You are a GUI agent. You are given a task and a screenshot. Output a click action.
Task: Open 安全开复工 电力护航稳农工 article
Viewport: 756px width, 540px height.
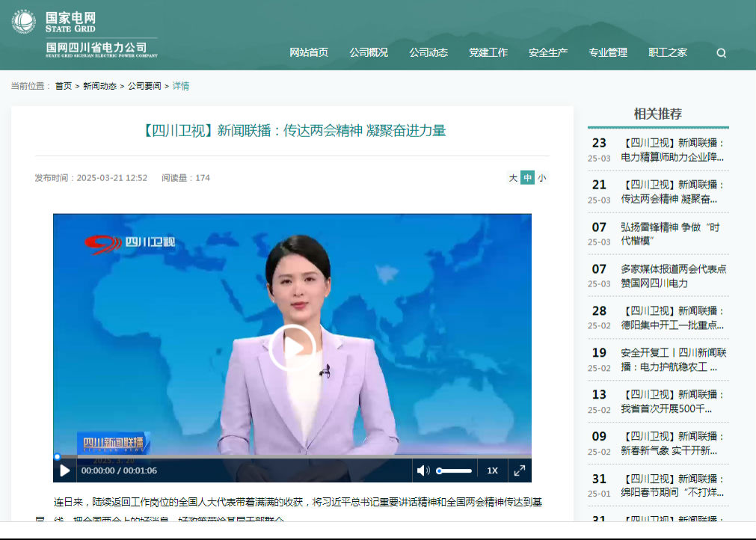click(673, 360)
